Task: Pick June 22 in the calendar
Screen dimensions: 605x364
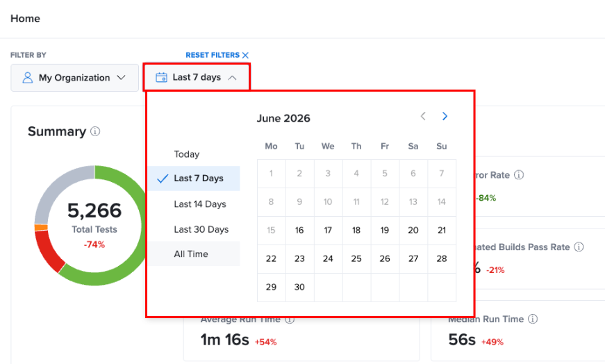Action: [x=272, y=258]
